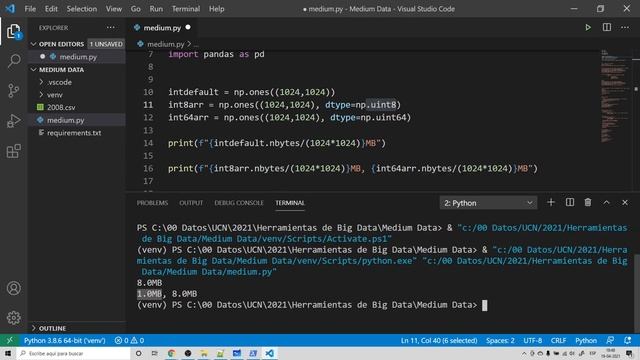The height and width of the screenshot is (360, 640).
Task: Switch to the Debug Console tab
Action: point(239,203)
